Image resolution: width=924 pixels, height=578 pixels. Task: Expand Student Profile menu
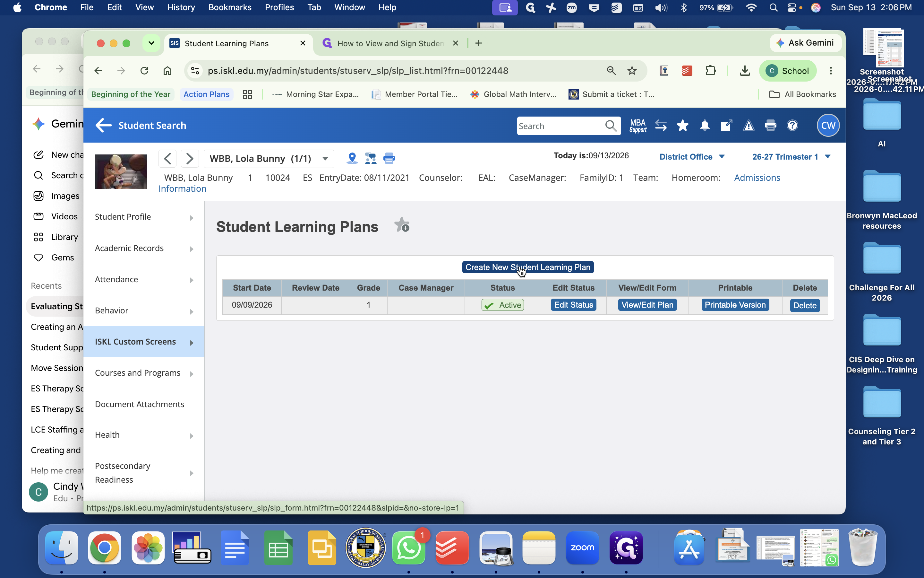144,217
